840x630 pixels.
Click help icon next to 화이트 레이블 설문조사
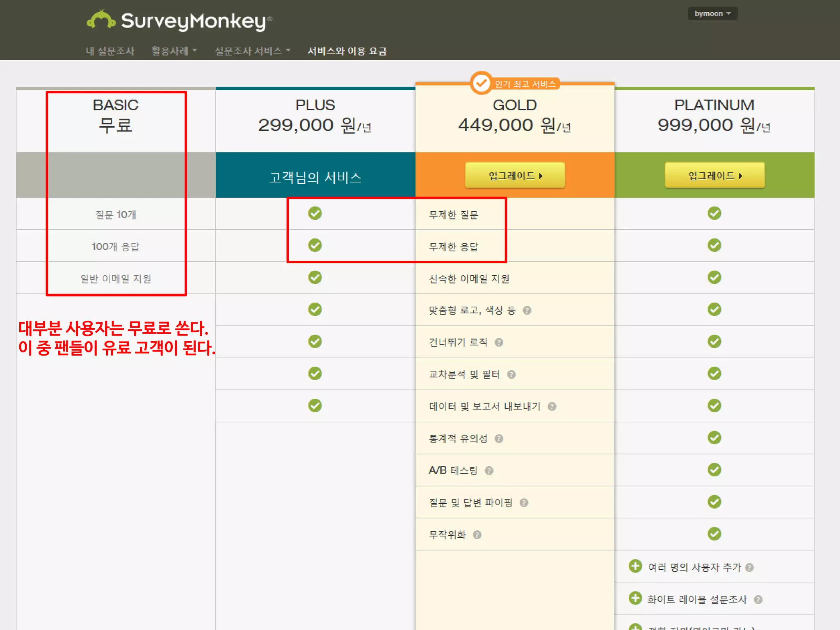pos(758,600)
